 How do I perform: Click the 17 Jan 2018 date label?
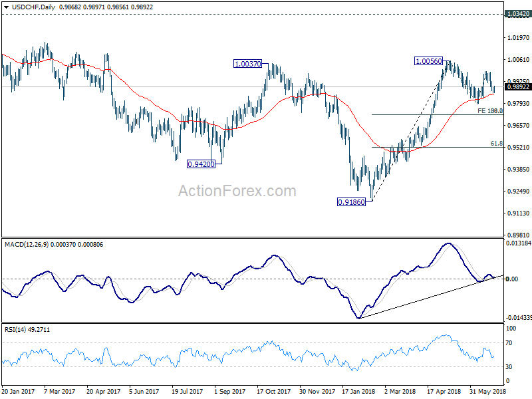[x=358, y=392]
